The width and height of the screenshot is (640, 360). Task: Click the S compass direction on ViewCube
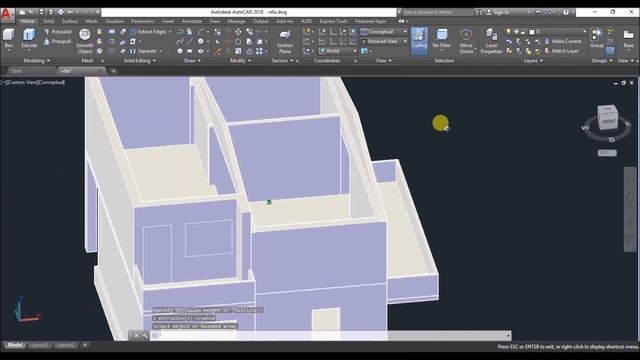[611, 140]
